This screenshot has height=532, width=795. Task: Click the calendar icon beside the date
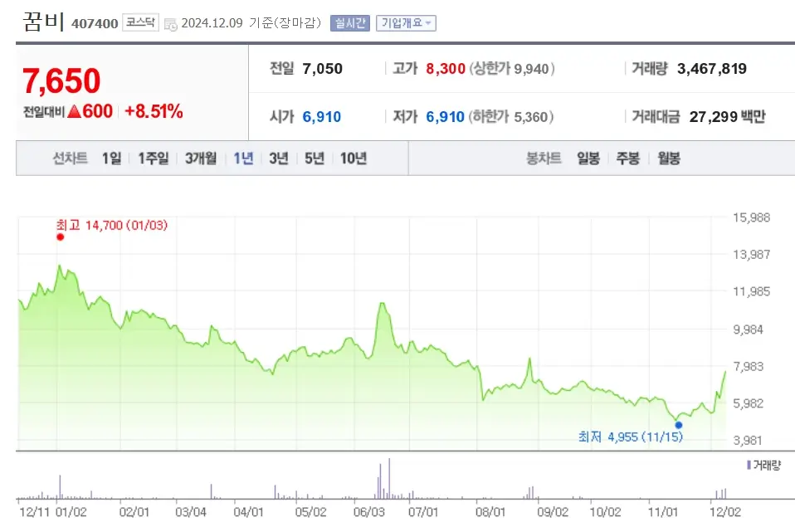[171, 23]
